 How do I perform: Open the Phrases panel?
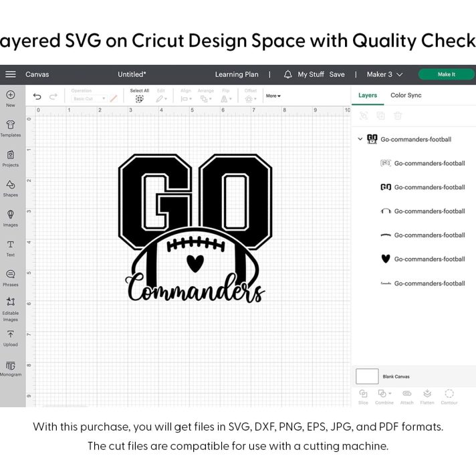coord(11,278)
